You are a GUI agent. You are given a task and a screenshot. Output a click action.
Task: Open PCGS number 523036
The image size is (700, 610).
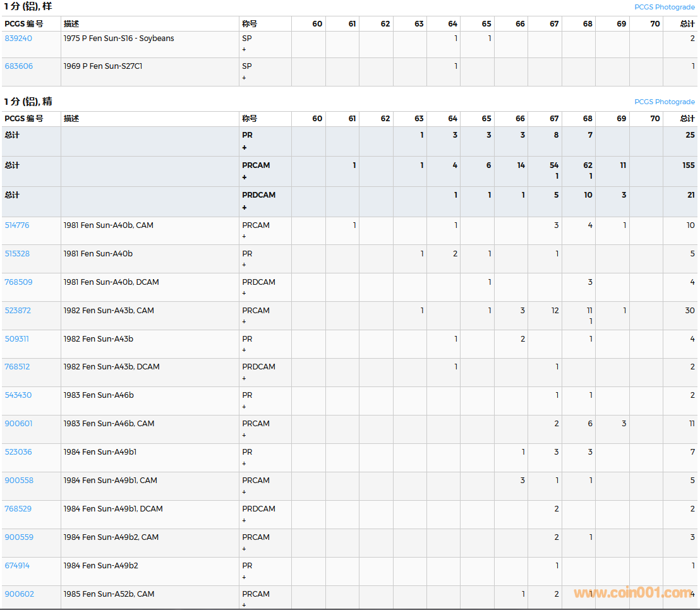point(18,452)
